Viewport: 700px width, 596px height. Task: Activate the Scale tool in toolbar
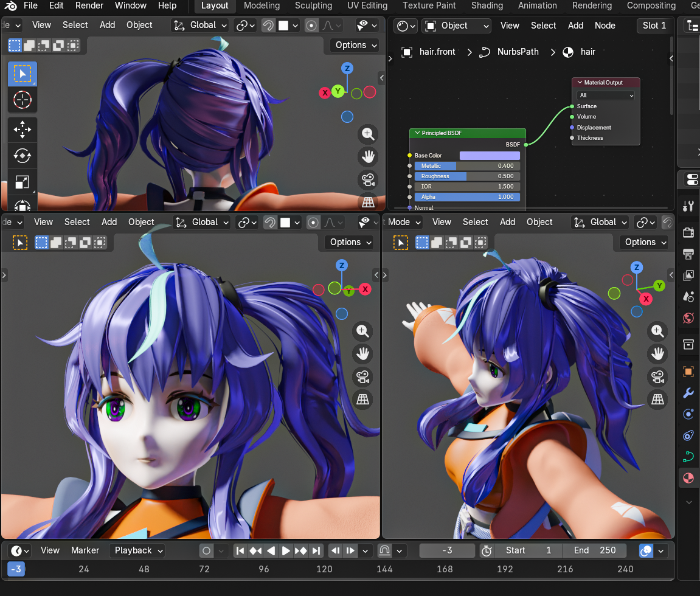coord(23,182)
